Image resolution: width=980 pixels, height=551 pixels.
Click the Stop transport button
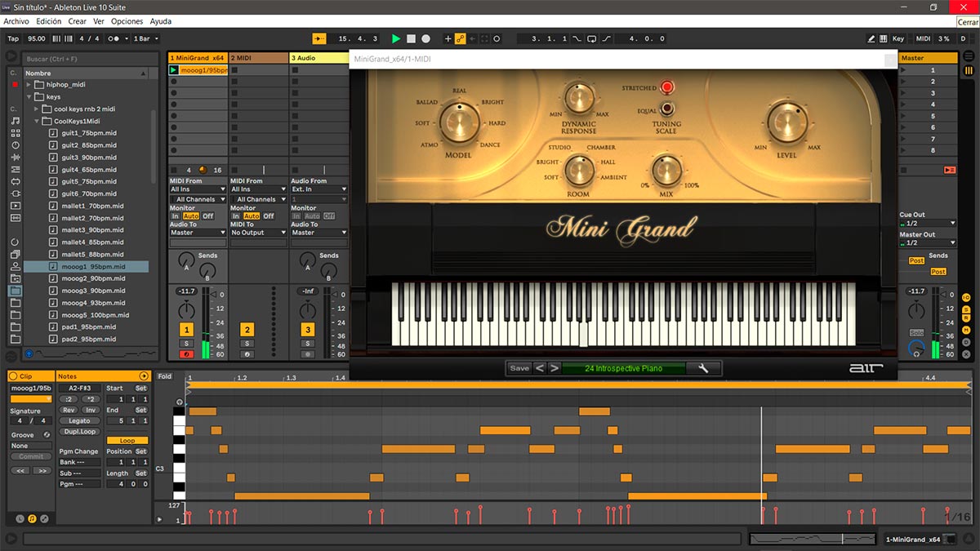coord(411,38)
